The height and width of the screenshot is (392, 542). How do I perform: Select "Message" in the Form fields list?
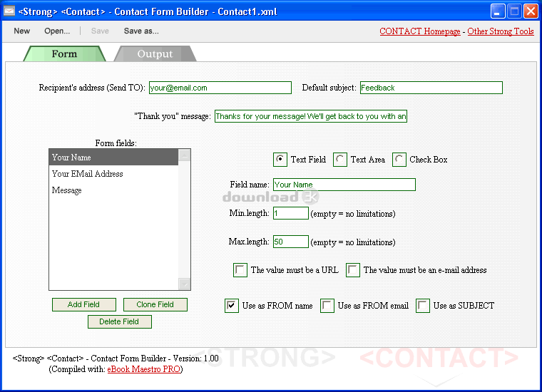[x=113, y=190]
